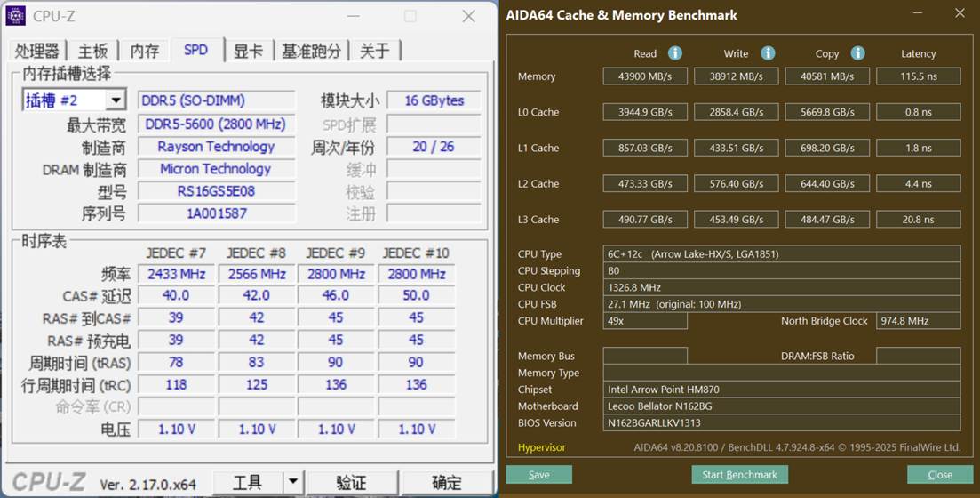Click the JEDEC #8 tRC value 125
The height and width of the screenshot is (498, 980).
(256, 385)
